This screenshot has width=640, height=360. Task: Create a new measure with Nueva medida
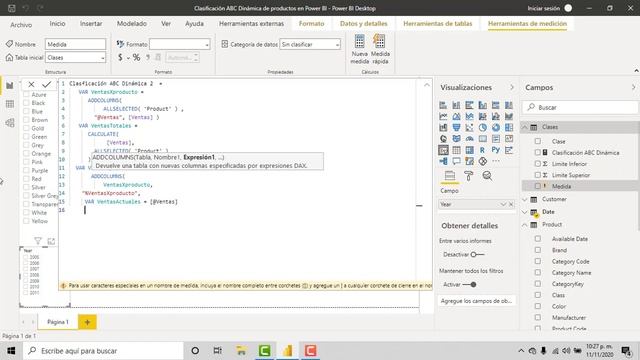pyautogui.click(x=360, y=49)
